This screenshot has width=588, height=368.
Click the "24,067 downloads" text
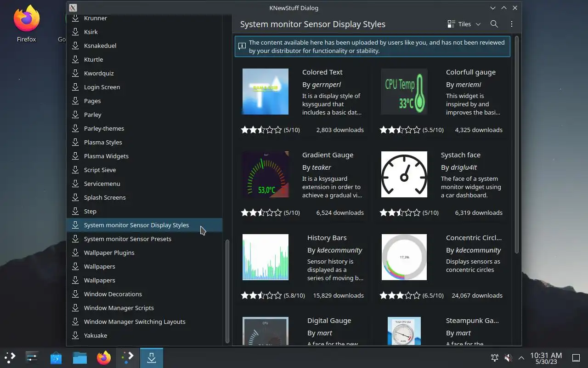coord(477,295)
